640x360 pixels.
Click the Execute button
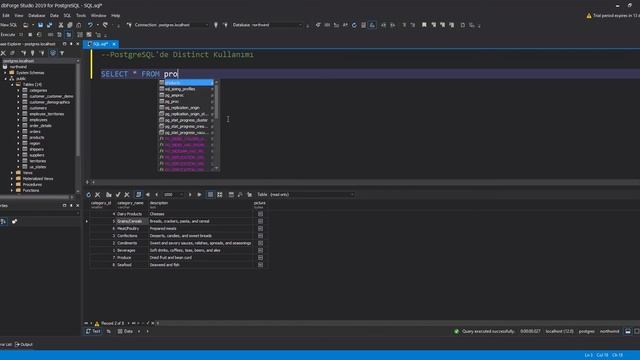point(8,35)
